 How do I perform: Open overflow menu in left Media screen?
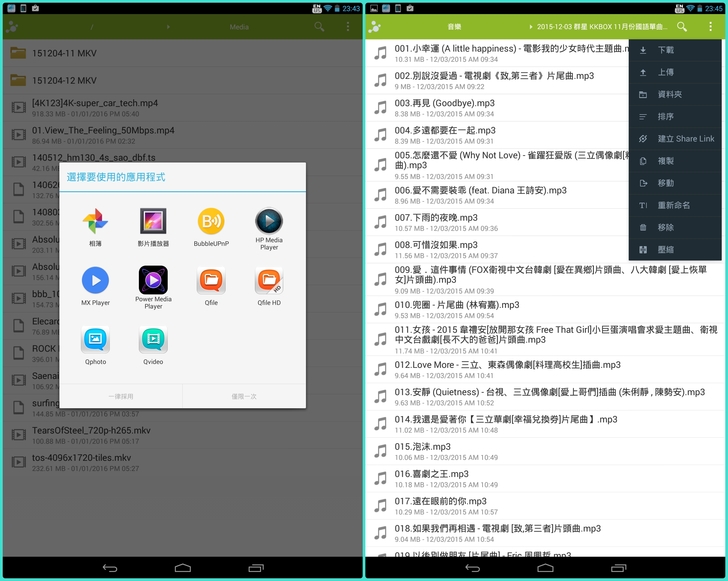pyautogui.click(x=348, y=26)
